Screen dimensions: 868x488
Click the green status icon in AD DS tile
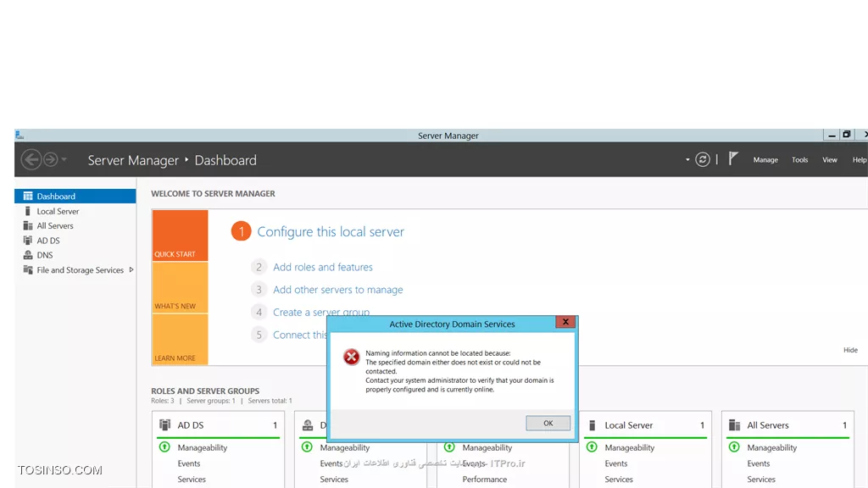[164, 447]
